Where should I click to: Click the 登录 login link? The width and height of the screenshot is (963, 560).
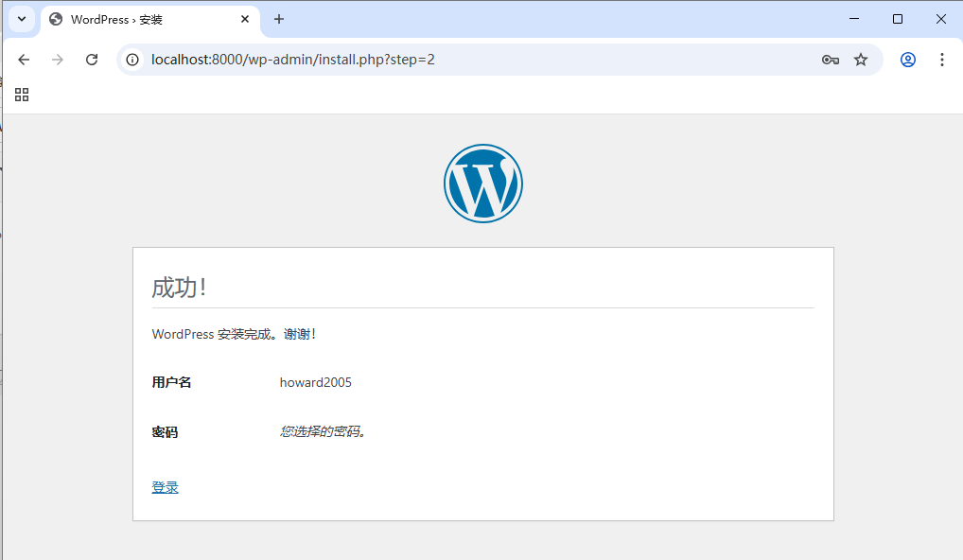[x=166, y=487]
